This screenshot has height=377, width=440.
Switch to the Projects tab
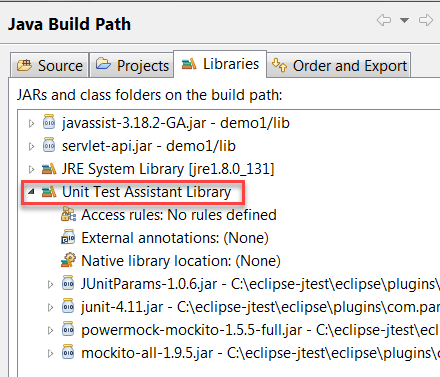(132, 65)
